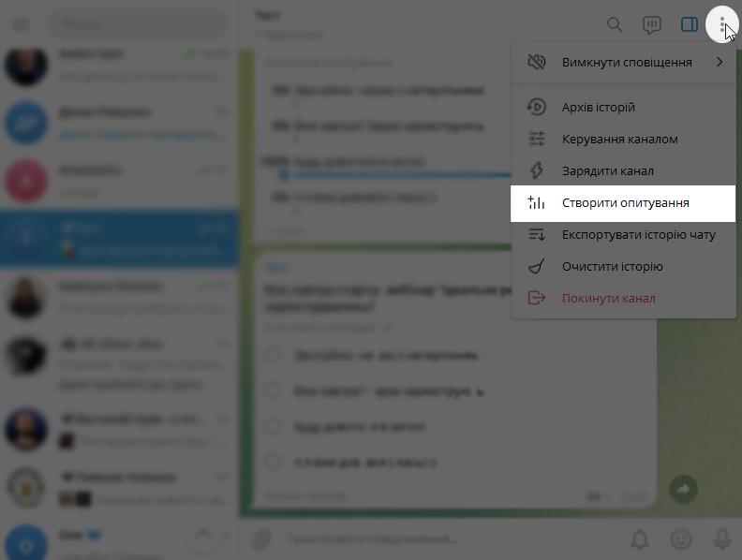Choose 'Створити опитування'

tap(623, 202)
